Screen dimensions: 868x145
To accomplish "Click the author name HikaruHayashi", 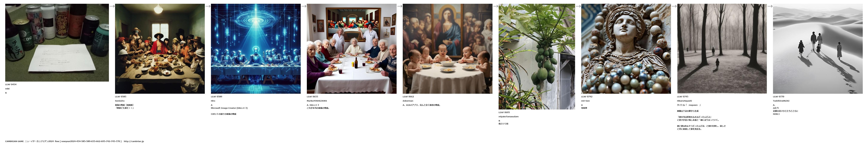I will 684,101.
